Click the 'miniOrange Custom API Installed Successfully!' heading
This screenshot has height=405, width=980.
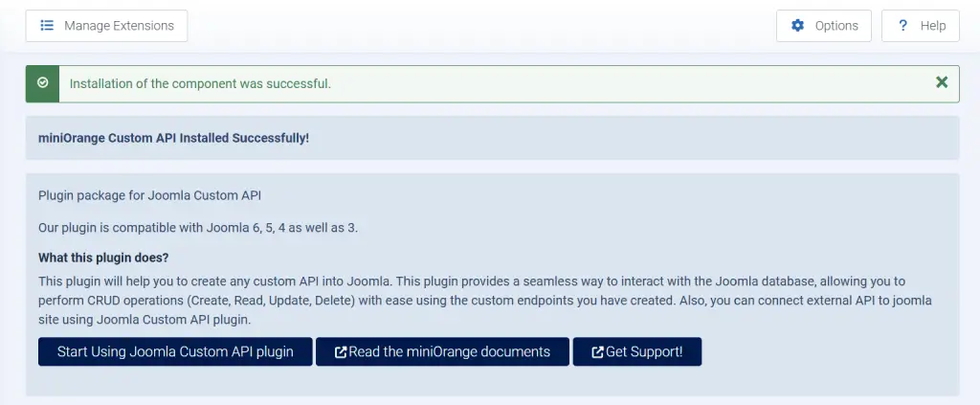pyautogui.click(x=173, y=138)
